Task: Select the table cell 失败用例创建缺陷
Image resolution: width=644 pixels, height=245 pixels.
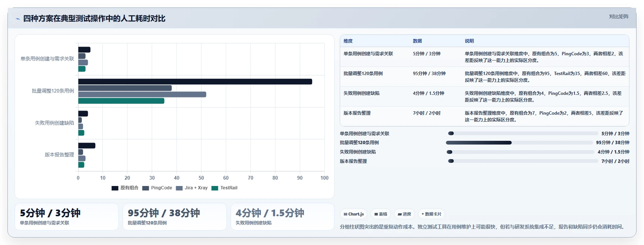Action: [x=361, y=93]
